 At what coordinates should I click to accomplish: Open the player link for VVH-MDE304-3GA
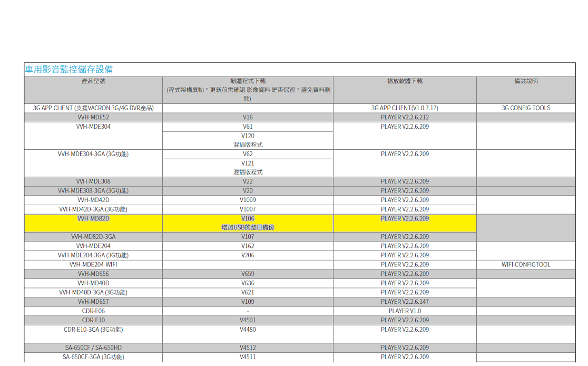coord(405,155)
